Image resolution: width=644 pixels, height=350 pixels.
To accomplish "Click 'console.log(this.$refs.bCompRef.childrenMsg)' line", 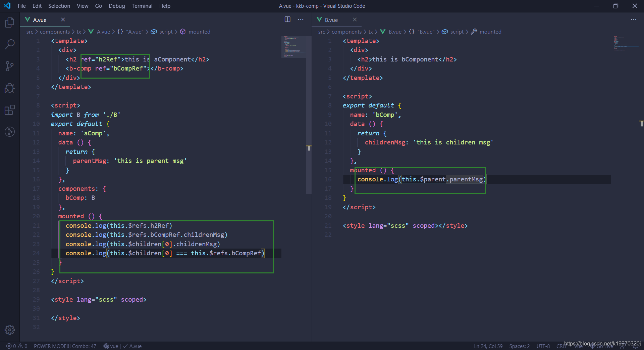I will (x=147, y=235).
